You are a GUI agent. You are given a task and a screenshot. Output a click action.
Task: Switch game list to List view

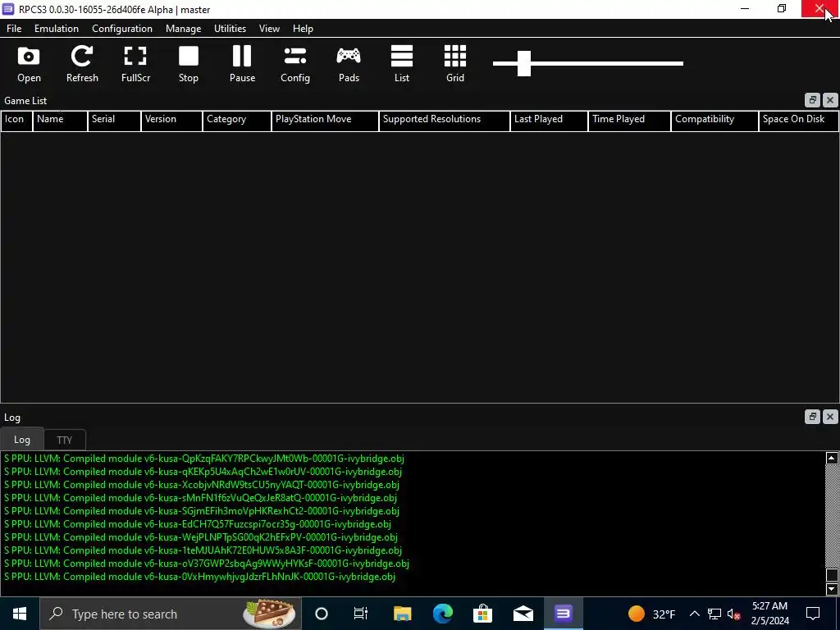coord(402,64)
